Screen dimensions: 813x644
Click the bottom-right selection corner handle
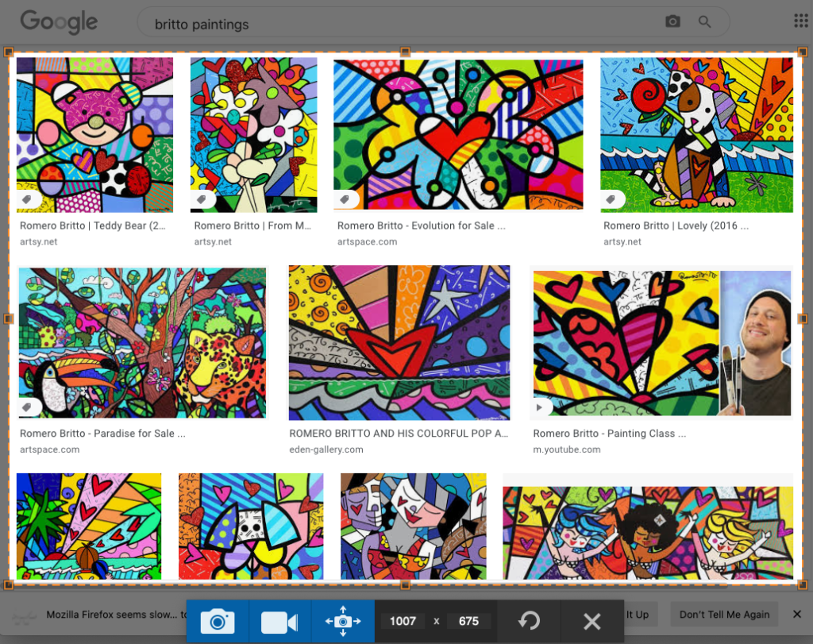pyautogui.click(x=803, y=585)
